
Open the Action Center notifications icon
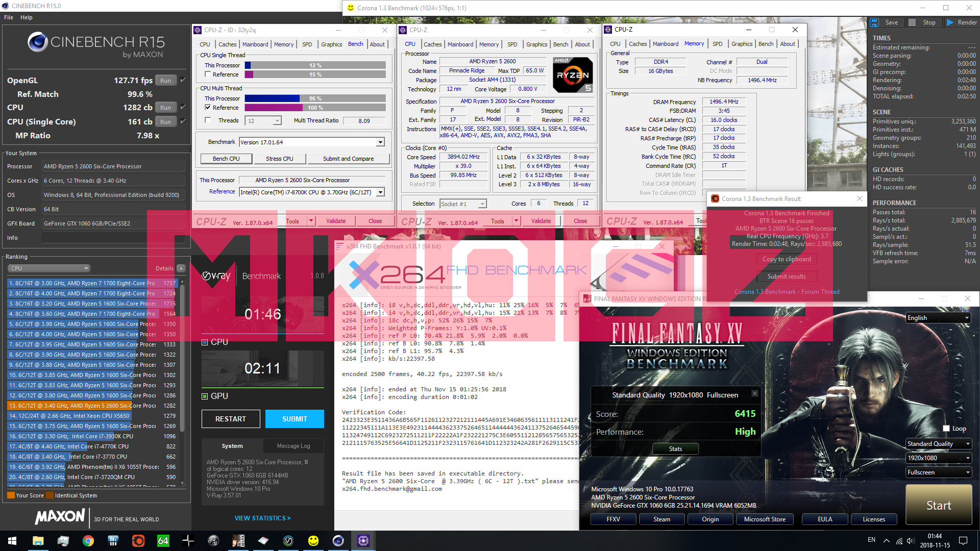click(x=963, y=540)
